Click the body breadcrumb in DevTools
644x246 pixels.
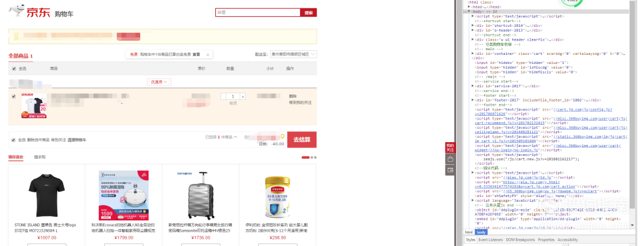(481, 232)
